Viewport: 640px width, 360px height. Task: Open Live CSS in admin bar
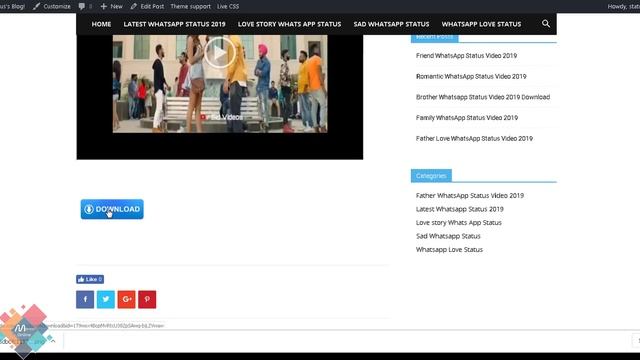coord(228,7)
